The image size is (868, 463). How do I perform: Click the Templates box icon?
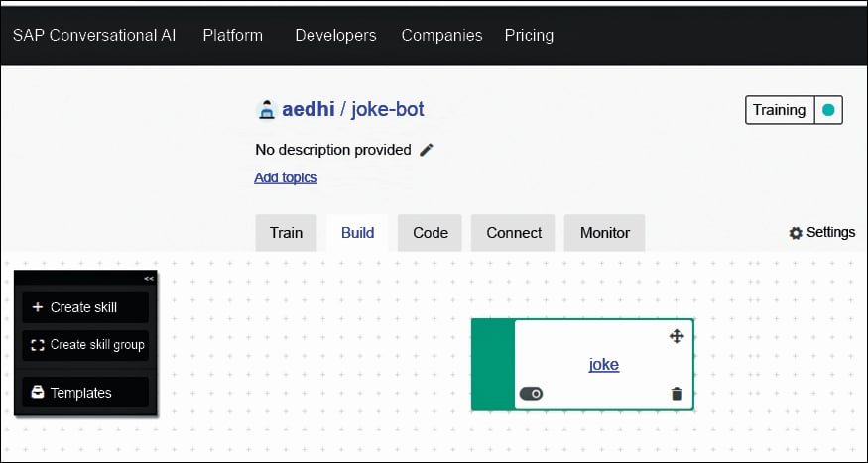pyautogui.click(x=38, y=393)
